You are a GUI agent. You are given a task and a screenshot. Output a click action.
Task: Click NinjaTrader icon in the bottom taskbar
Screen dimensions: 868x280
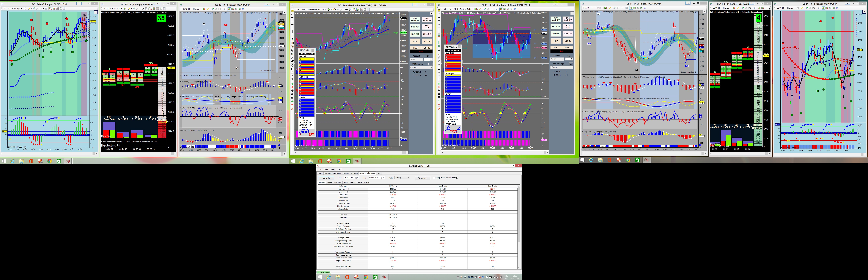[384, 277]
